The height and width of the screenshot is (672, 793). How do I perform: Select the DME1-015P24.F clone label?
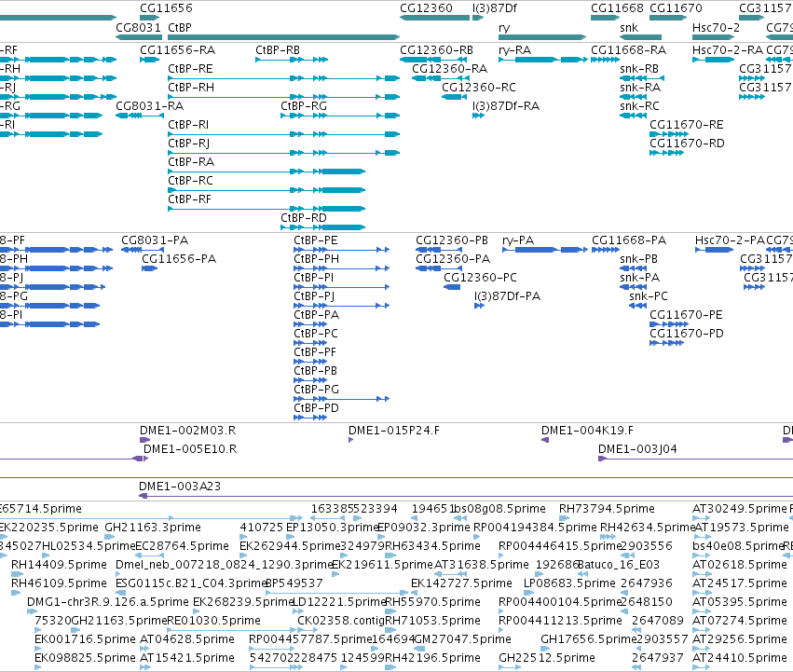[x=394, y=431]
